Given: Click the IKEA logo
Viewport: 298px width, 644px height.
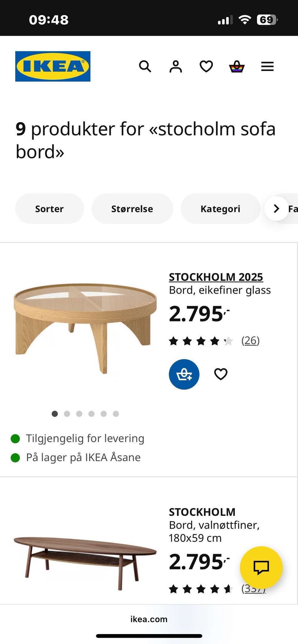Looking at the screenshot, I should coord(53,66).
